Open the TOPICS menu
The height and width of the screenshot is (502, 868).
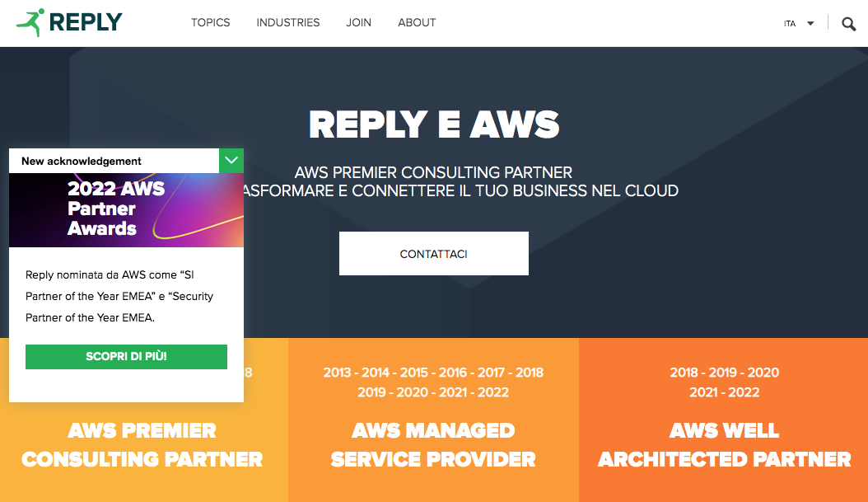pos(211,22)
